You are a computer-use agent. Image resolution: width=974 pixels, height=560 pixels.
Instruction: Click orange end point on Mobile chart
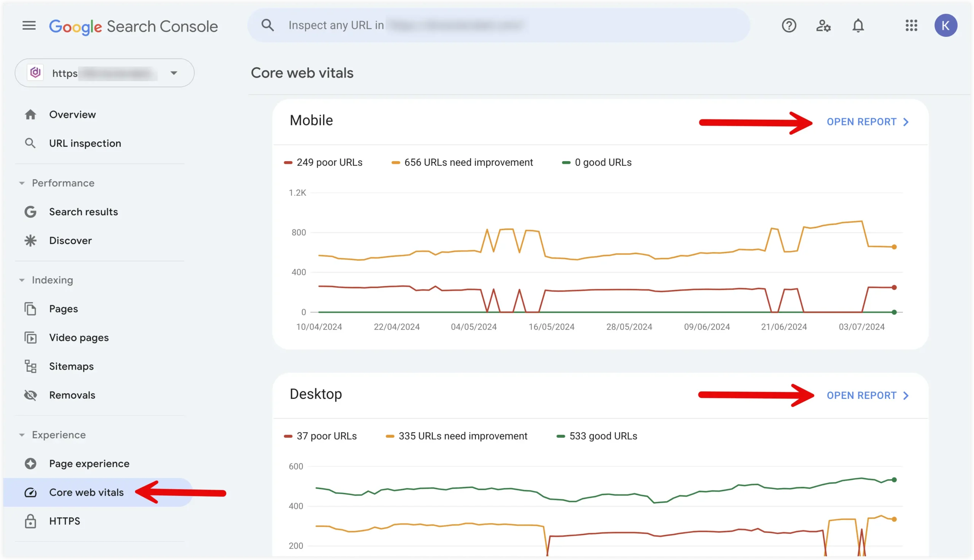pos(894,247)
